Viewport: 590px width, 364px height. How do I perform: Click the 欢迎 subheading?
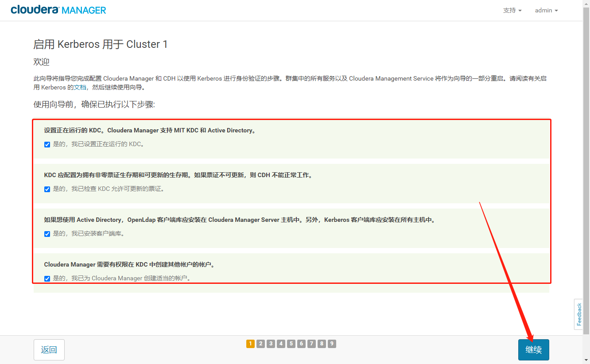(41, 62)
